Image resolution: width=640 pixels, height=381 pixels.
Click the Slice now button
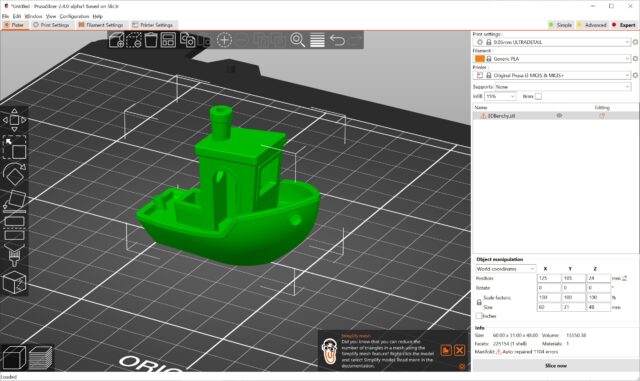(x=556, y=365)
